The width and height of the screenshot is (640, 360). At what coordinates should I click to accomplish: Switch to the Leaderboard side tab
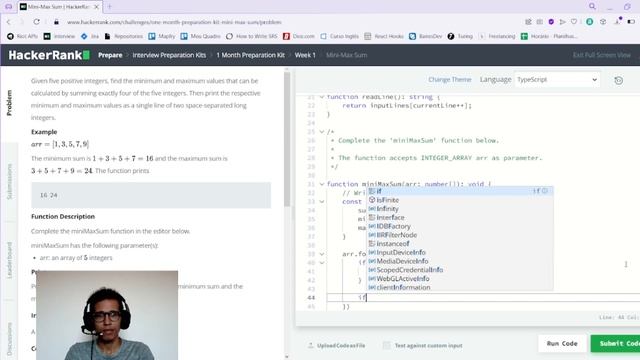pos(9,260)
